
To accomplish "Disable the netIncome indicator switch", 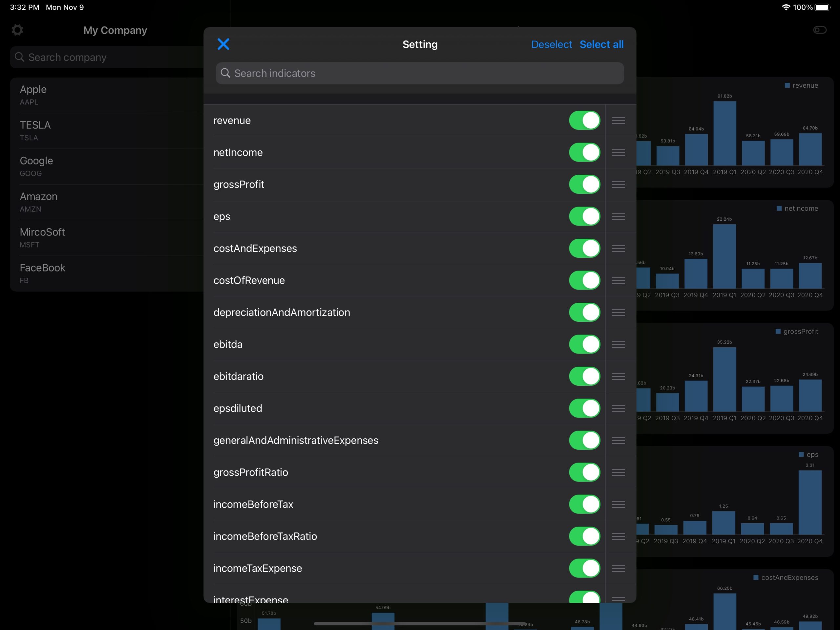I will tap(584, 152).
